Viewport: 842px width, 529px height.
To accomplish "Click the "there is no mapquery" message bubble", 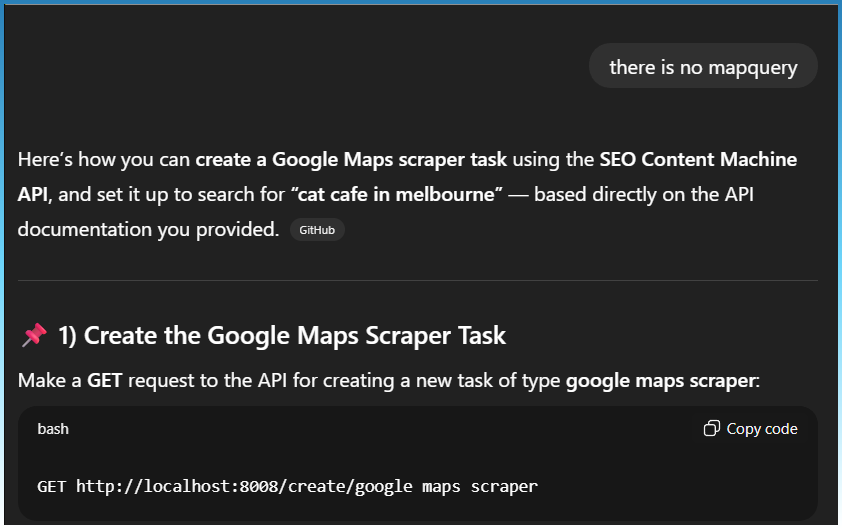I will pos(703,67).
